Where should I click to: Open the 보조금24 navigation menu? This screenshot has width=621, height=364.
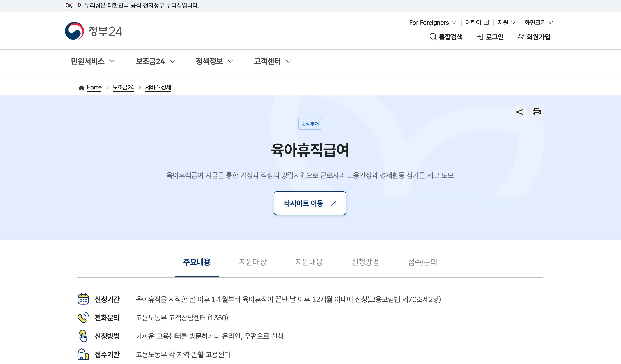[x=155, y=61]
